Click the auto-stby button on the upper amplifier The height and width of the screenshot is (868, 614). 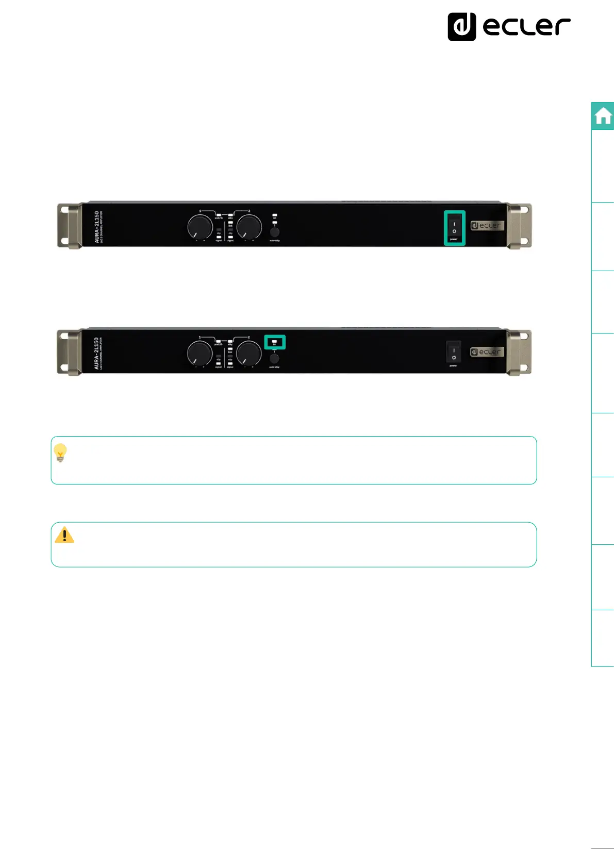(275, 232)
